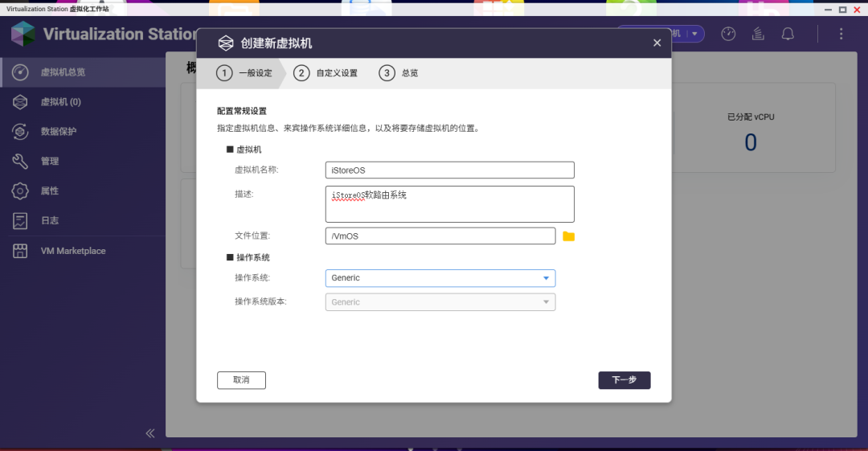Minimize the Virtualization Station window
Image resolution: width=868 pixels, height=451 pixels.
pyautogui.click(x=828, y=10)
